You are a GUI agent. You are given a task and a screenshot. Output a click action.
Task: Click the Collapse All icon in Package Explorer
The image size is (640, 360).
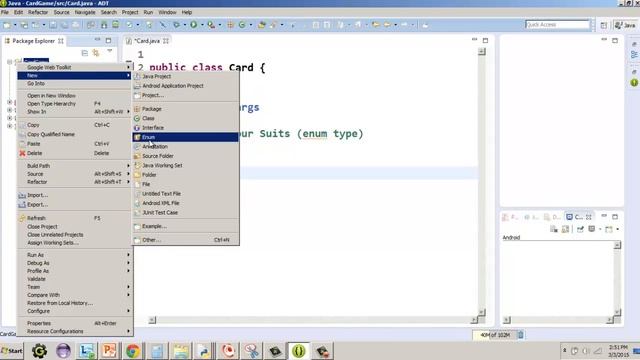click(84, 53)
